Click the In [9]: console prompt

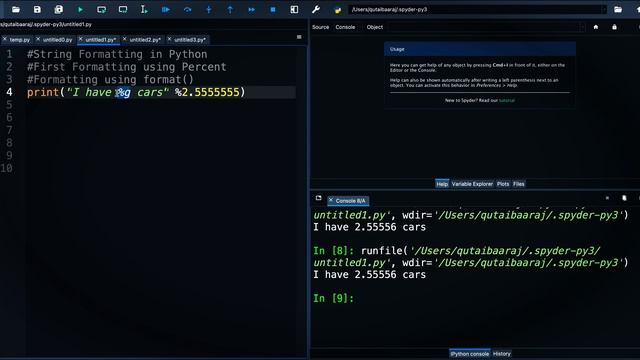333,298
